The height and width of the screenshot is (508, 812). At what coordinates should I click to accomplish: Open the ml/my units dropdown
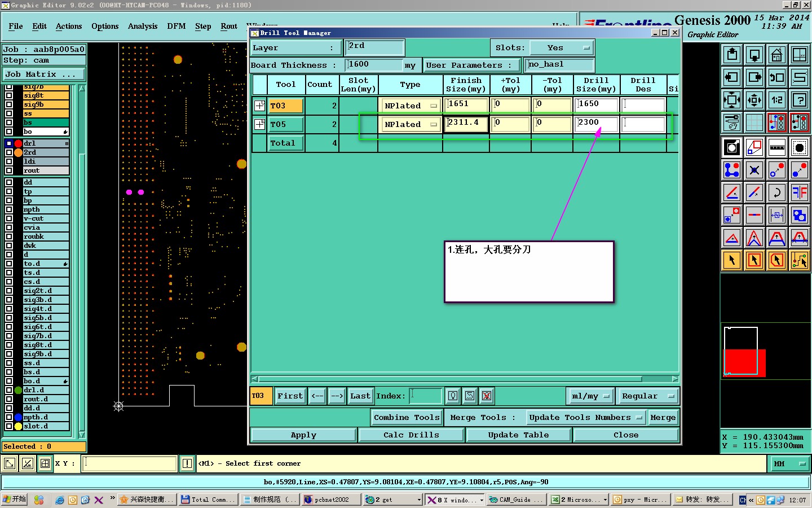590,396
